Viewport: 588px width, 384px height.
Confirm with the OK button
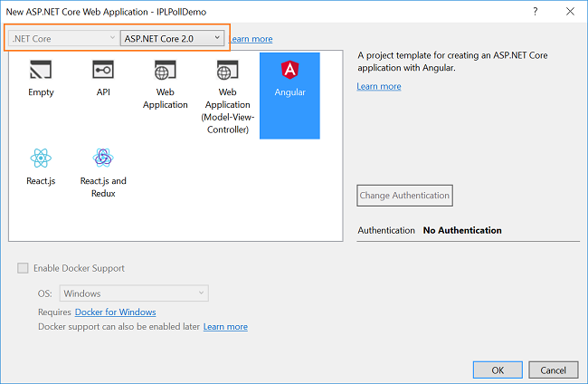(x=498, y=370)
